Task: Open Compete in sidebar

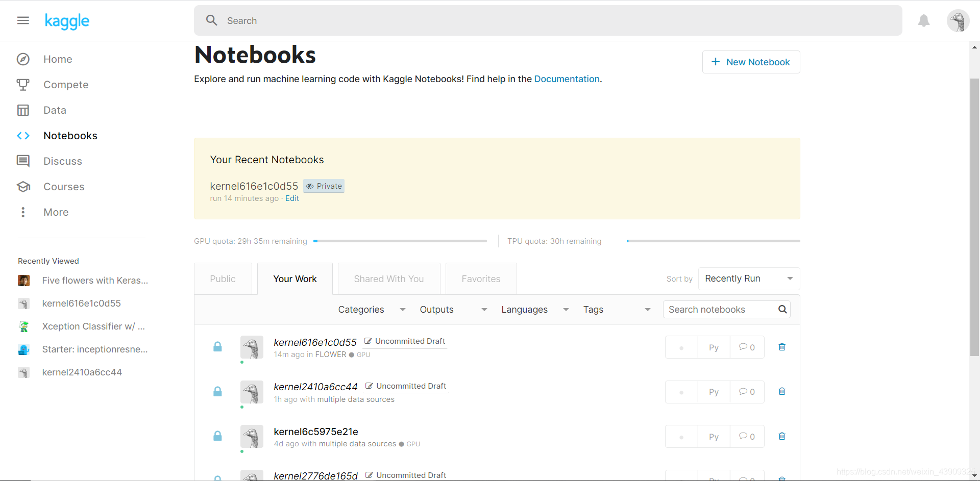Action: click(x=66, y=85)
